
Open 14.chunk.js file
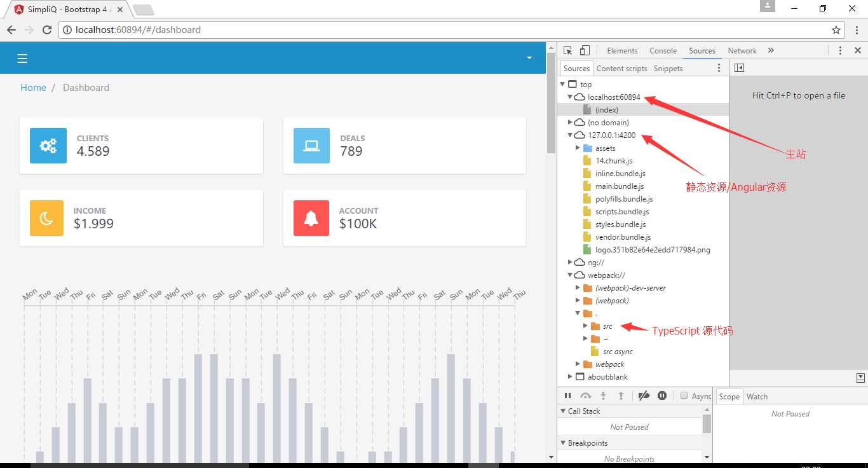coord(614,161)
